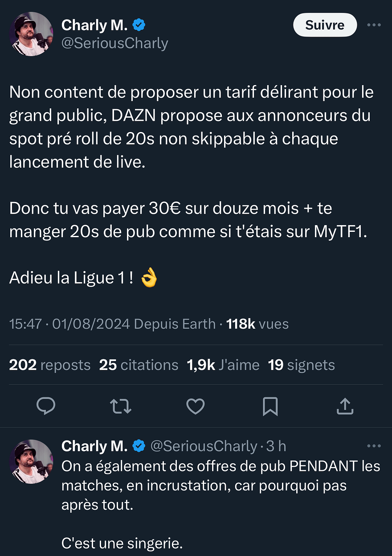The height and width of the screenshot is (556, 392).
Task: Open more options on the reply tweet
Action: pos(374,445)
